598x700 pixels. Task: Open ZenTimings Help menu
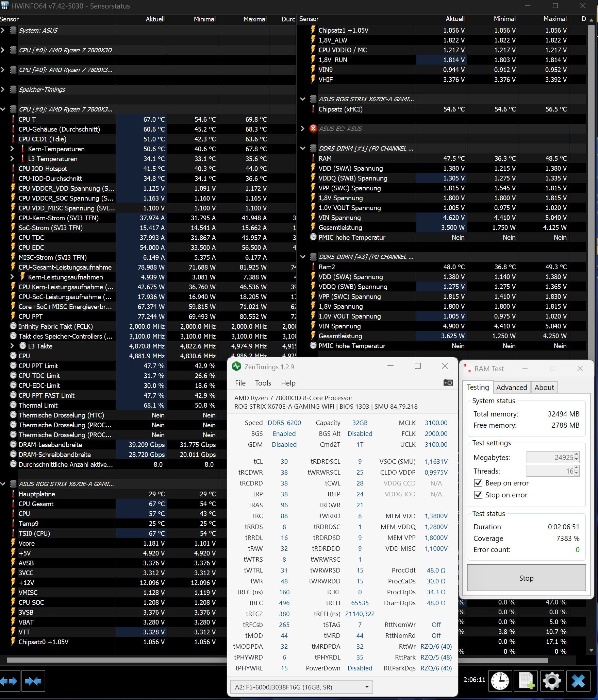pyautogui.click(x=288, y=383)
